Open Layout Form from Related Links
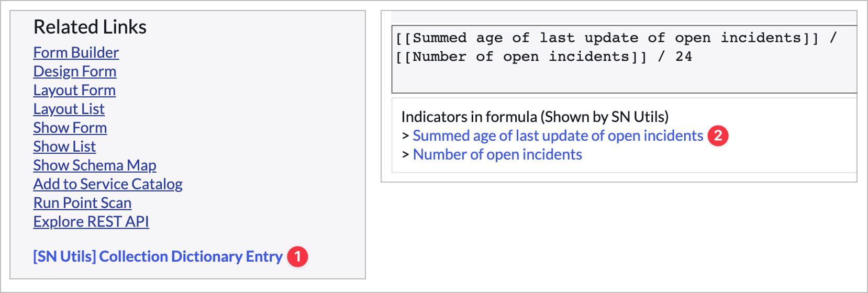The height and width of the screenshot is (293, 868). pos(74,91)
